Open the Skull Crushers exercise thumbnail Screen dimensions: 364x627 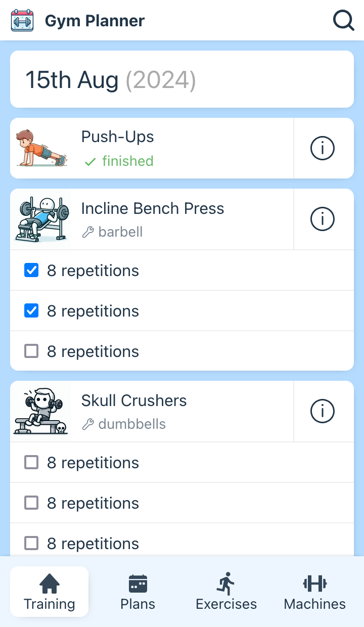(40, 412)
